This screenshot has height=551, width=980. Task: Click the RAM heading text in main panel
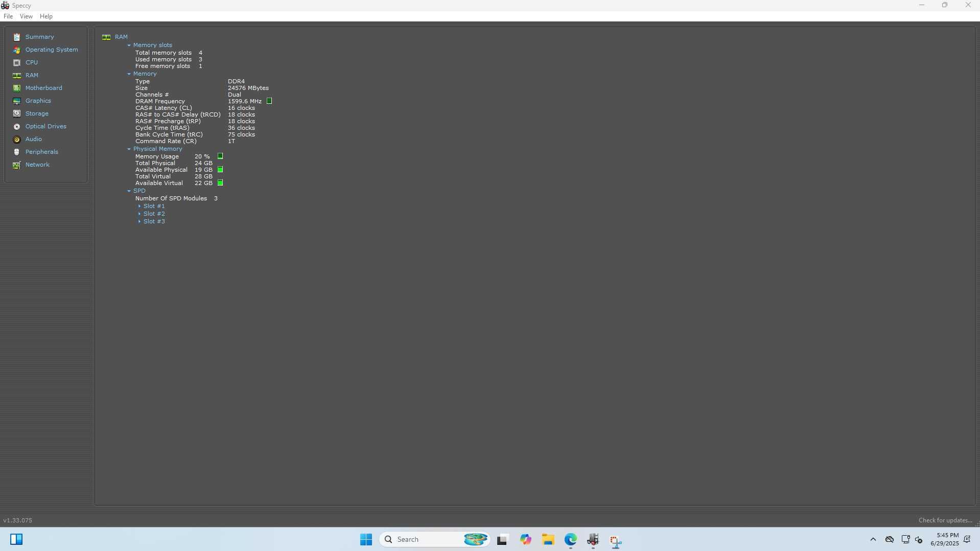121,37
